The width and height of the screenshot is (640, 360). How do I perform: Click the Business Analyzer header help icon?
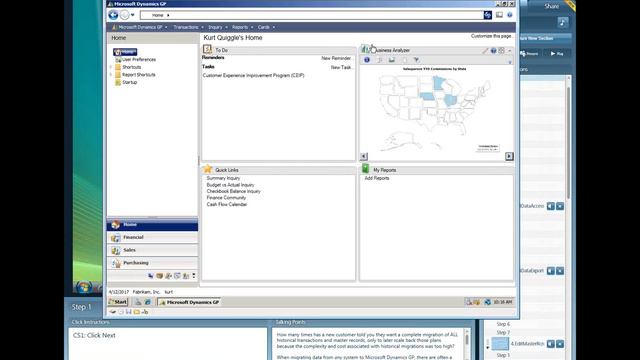tap(493, 51)
